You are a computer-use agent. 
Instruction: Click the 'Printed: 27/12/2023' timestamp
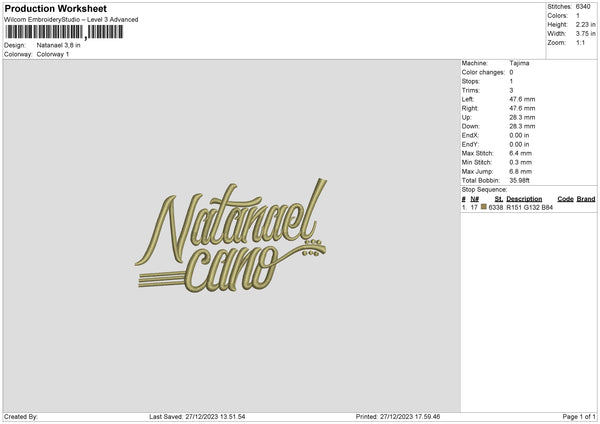coord(398,416)
